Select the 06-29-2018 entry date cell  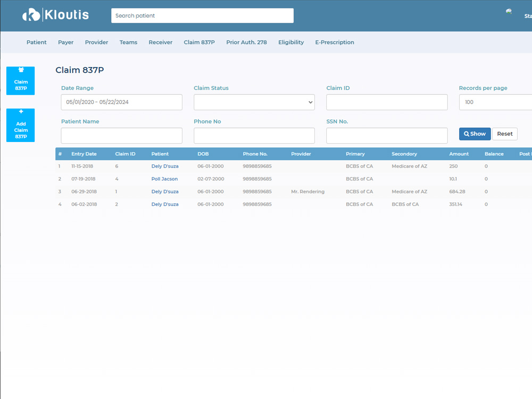(84, 192)
